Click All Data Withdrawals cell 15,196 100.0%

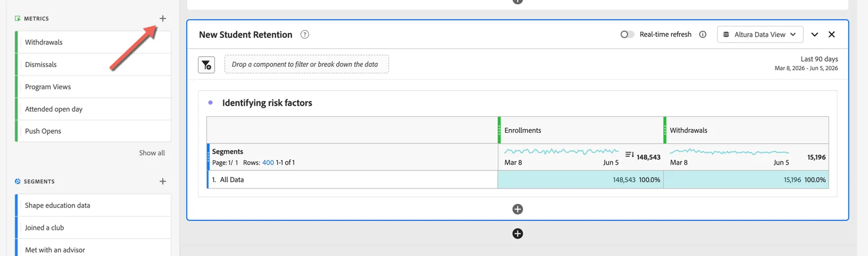click(746, 180)
